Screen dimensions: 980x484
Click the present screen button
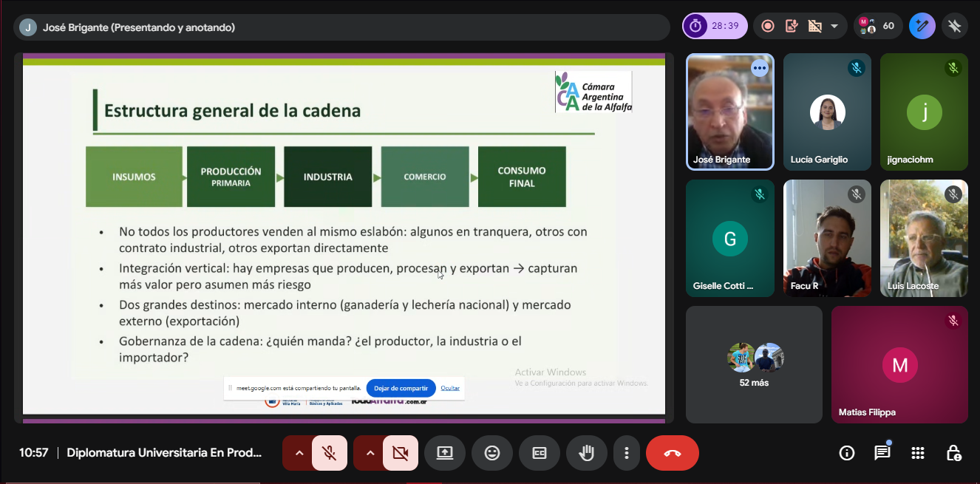445,453
